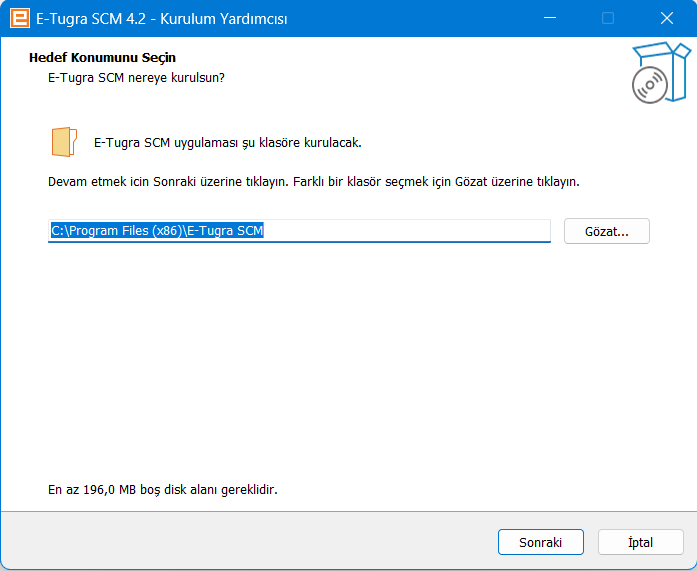This screenshot has height=571, width=697.
Task: Proceed with the Sonraki button
Action: click(540, 542)
